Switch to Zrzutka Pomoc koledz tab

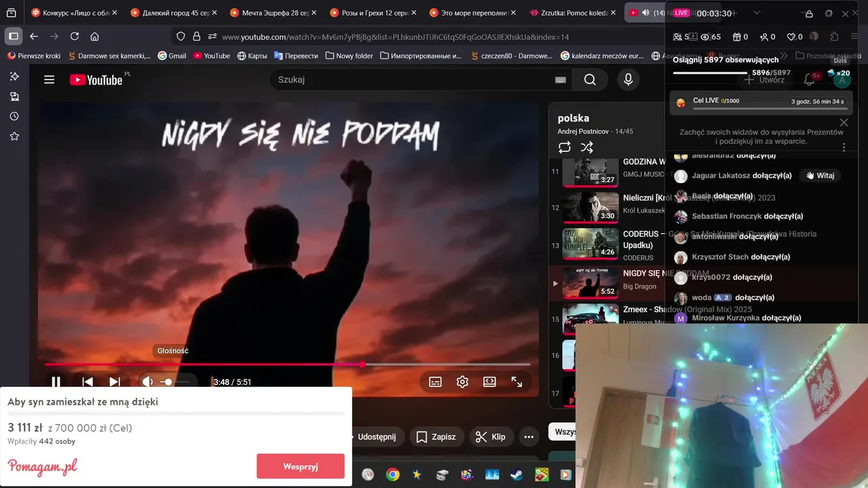pyautogui.click(x=571, y=13)
